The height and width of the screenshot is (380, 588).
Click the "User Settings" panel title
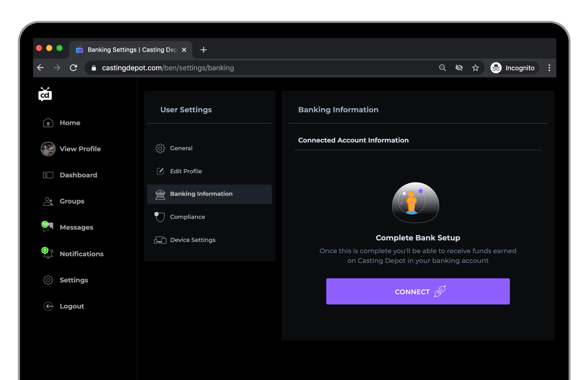(x=186, y=110)
